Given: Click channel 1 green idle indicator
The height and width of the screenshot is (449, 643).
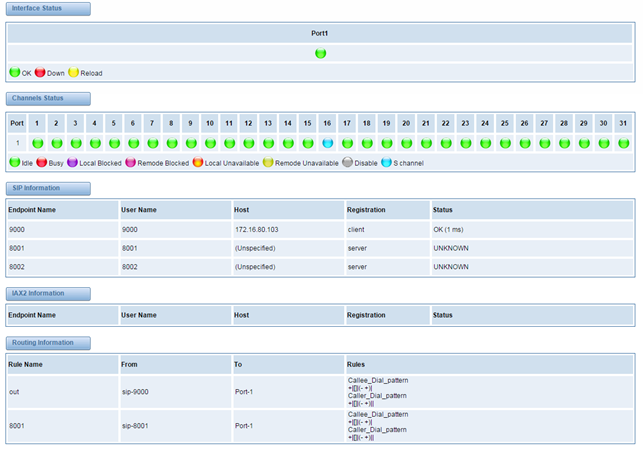Looking at the screenshot, I should pyautogui.click(x=38, y=143).
